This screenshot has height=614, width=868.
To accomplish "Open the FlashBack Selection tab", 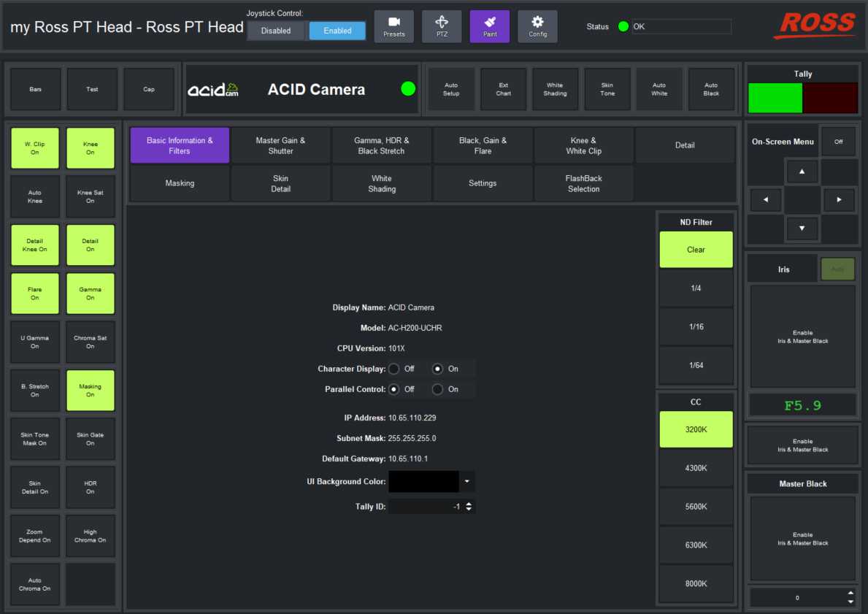I will (x=583, y=183).
